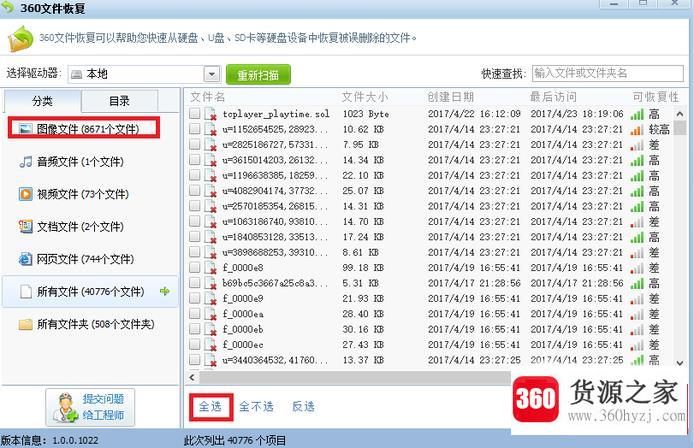This screenshot has width=694, height=448.
Task: Click the green arrow beside 所有文件
Action: click(x=165, y=291)
